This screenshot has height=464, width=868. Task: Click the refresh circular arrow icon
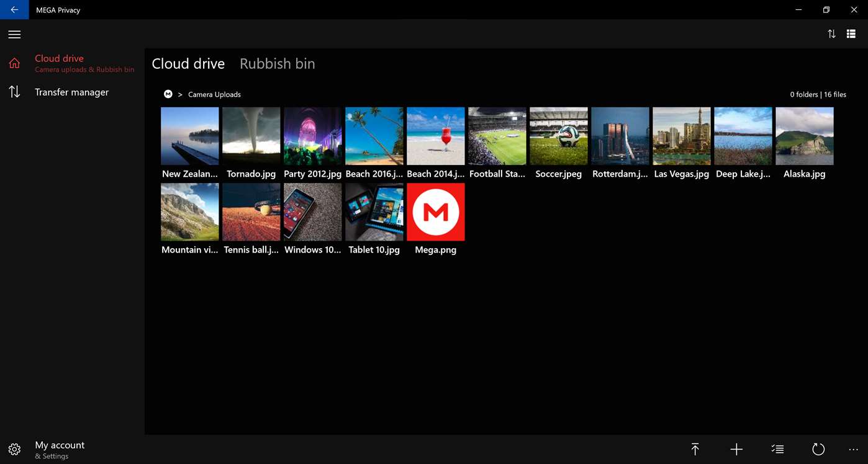coord(818,449)
